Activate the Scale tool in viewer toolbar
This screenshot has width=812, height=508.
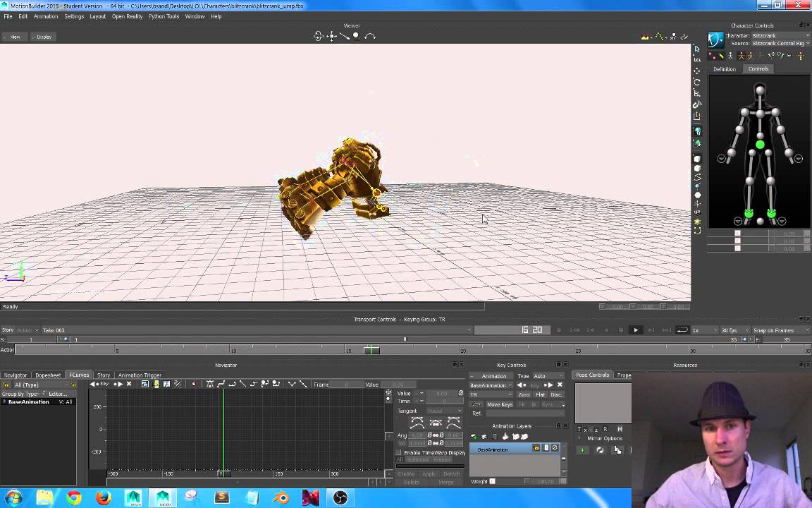pyautogui.click(x=697, y=93)
